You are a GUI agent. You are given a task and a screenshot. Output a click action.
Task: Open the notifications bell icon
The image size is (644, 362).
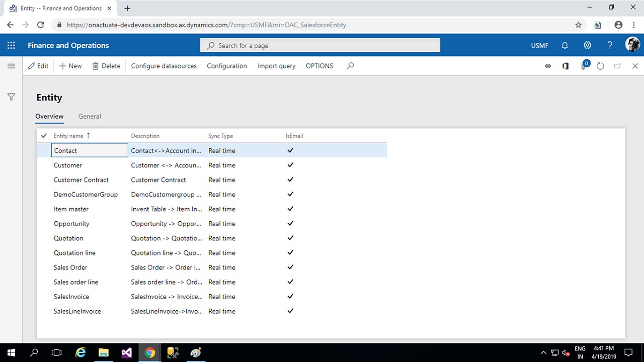point(565,45)
